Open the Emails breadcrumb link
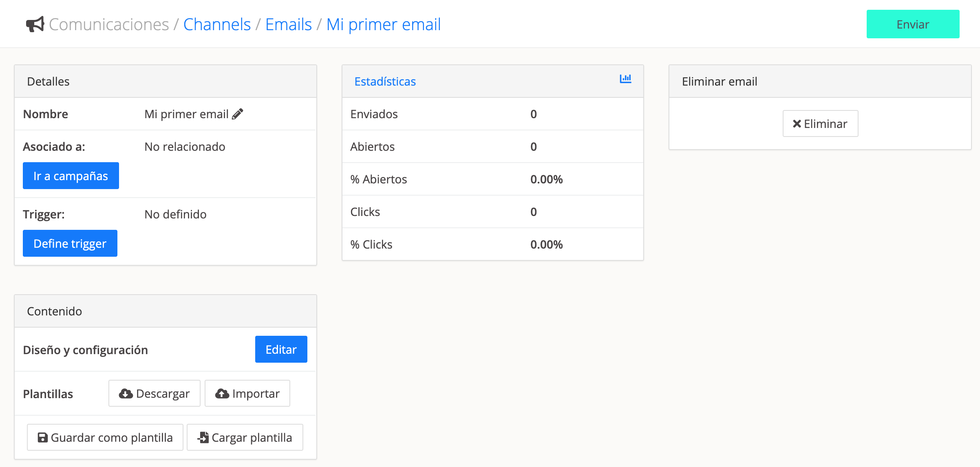Screen dimensions: 980x467 288,24
